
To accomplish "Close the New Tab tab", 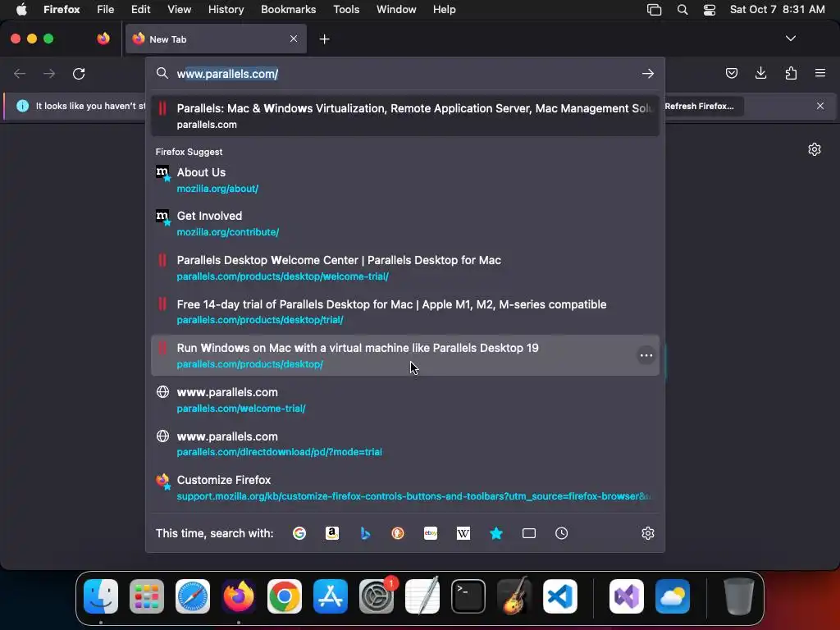I will tap(294, 39).
